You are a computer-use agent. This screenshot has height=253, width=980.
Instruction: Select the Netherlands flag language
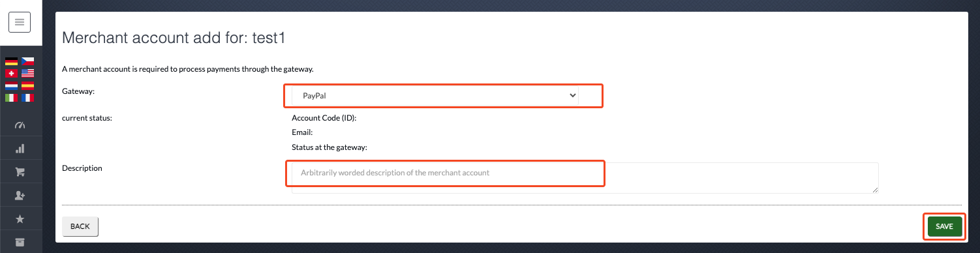pyautogui.click(x=11, y=85)
